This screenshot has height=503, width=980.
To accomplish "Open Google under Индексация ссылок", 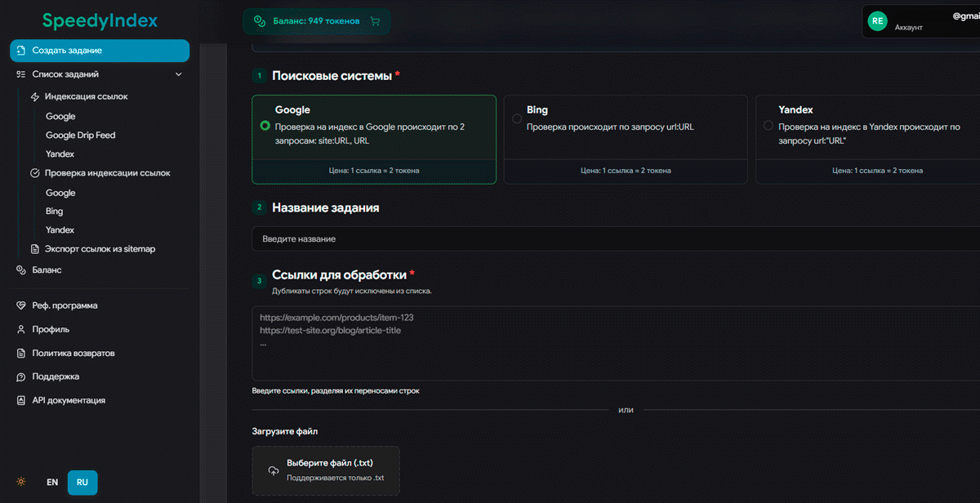I will [60, 117].
